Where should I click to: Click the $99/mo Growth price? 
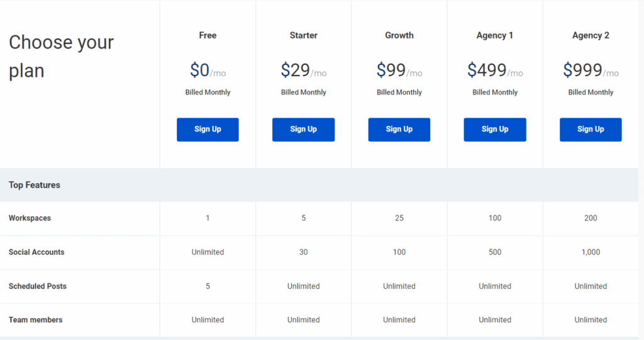pyautogui.click(x=399, y=71)
